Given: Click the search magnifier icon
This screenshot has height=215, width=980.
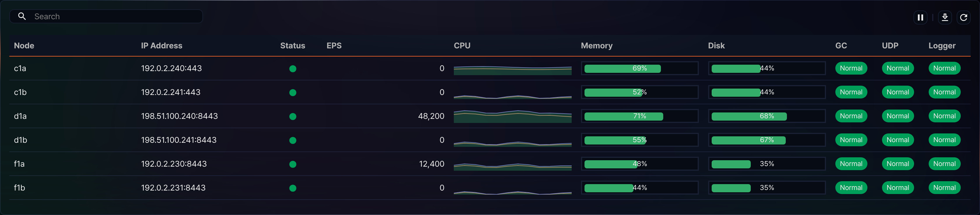Looking at the screenshot, I should [22, 16].
